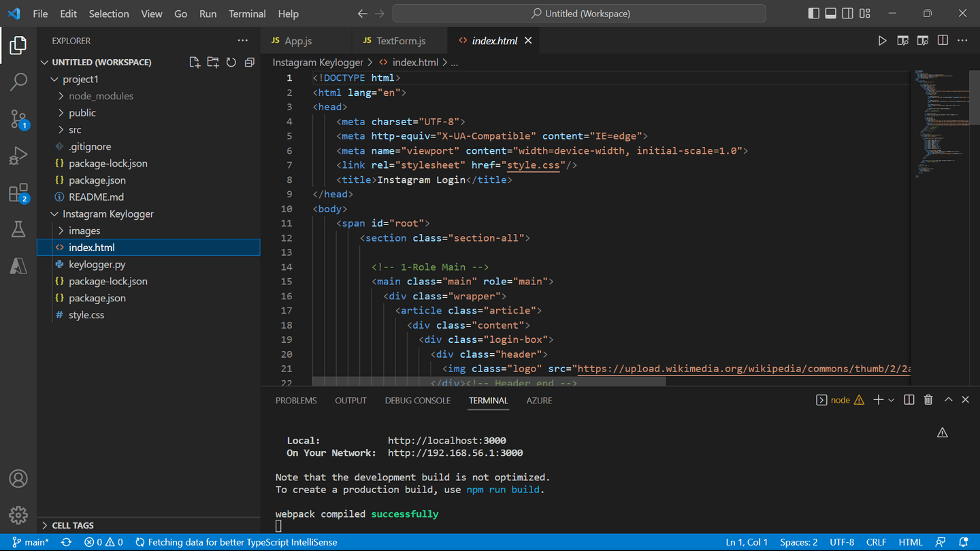Click the Ln 1, Col 1 position indicator
This screenshot has width=980, height=551.
coord(747,542)
